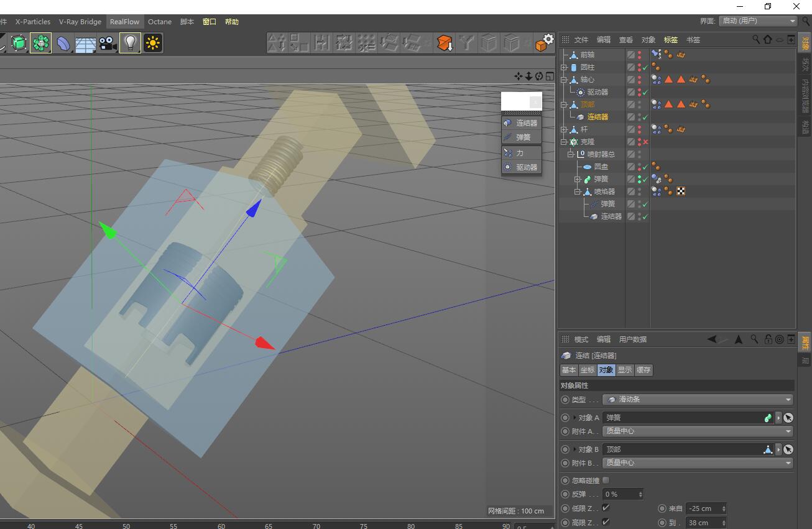Screen dimensions: 812x529
Task: Click back arrow in Attributes panel
Action: click(713, 339)
